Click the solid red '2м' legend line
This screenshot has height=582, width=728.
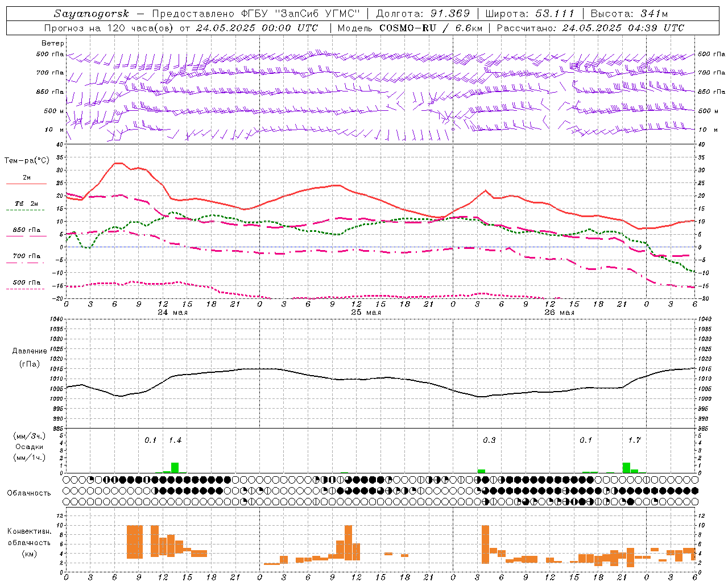click(x=26, y=184)
